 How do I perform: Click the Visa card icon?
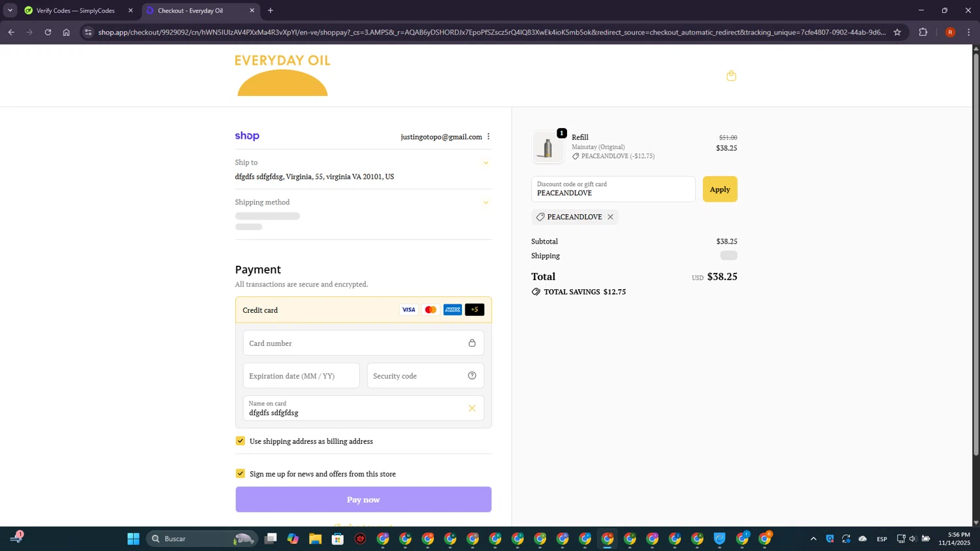(x=408, y=309)
